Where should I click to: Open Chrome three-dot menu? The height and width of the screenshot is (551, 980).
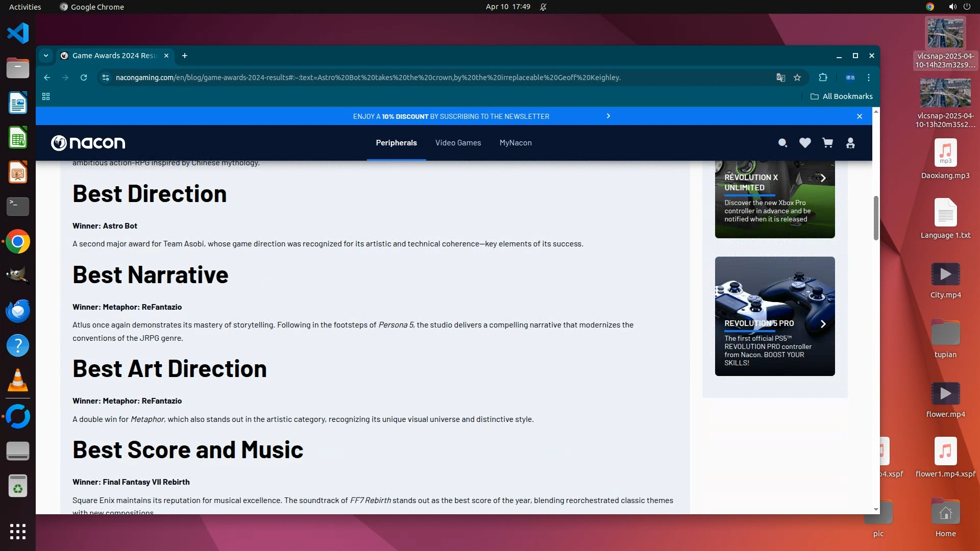point(869,78)
